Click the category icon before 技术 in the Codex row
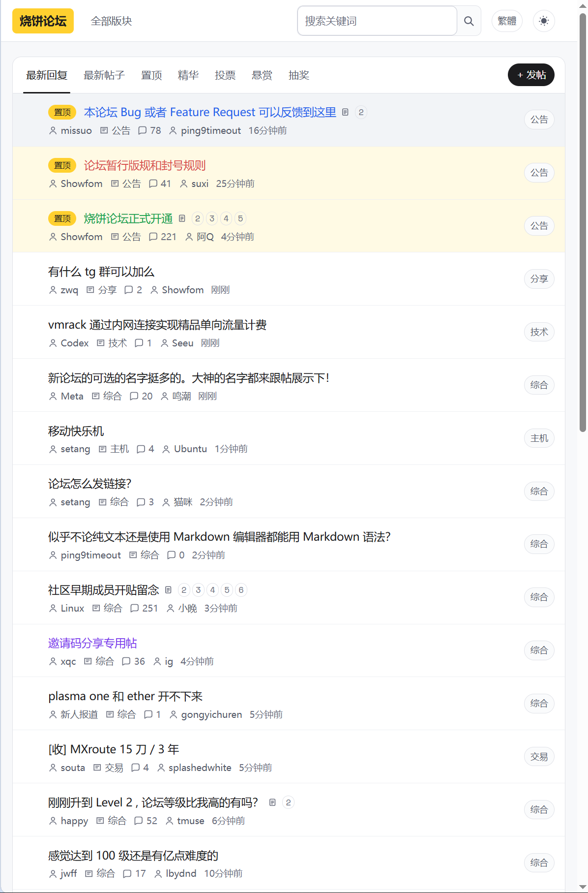 pos(101,343)
